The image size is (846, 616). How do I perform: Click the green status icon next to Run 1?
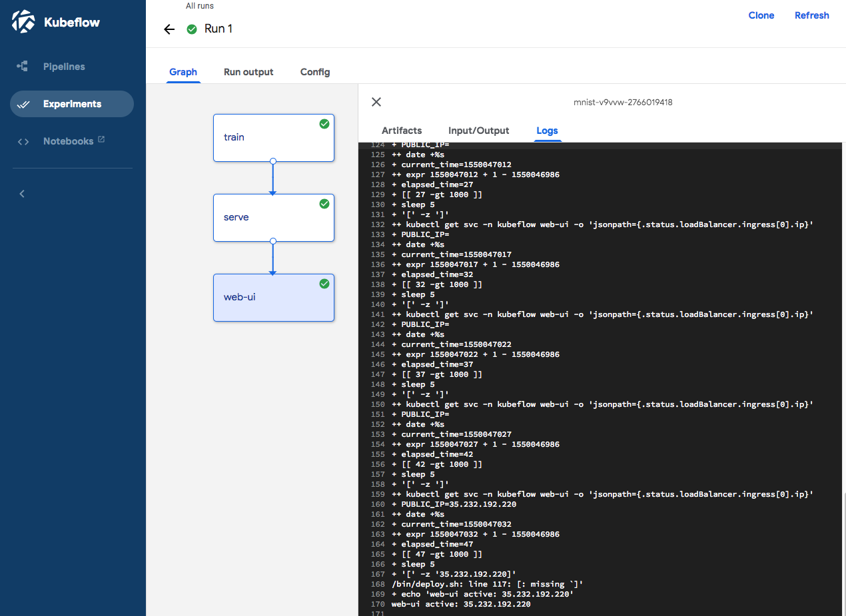pos(192,29)
